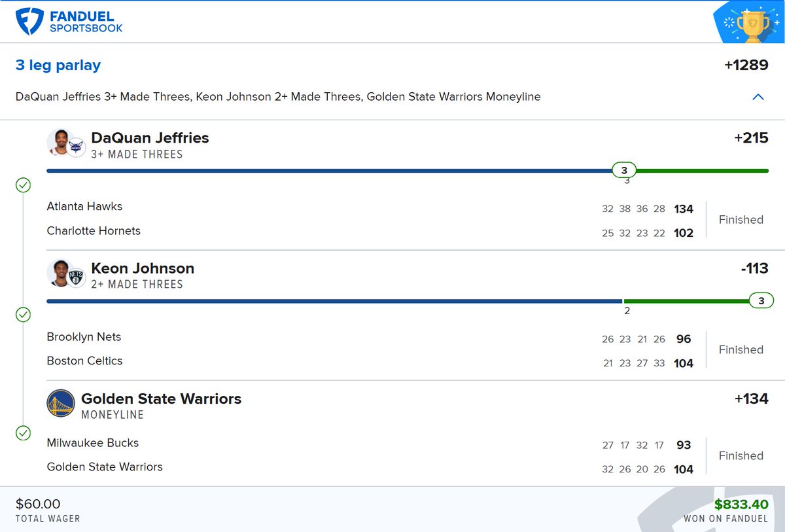Select Golden State Warriors leg title
Image resolution: width=785 pixels, height=532 pixels.
[161, 399]
